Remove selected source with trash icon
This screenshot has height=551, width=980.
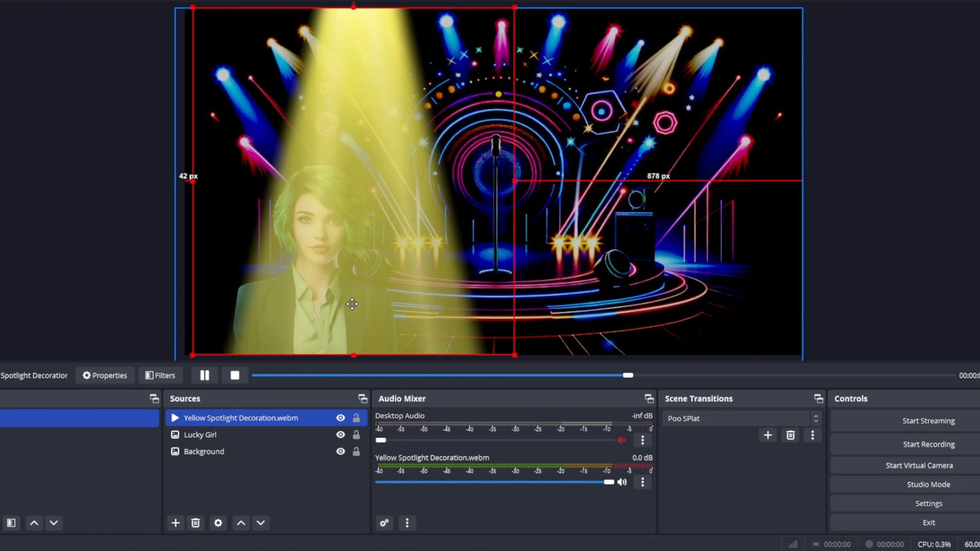[x=195, y=523]
